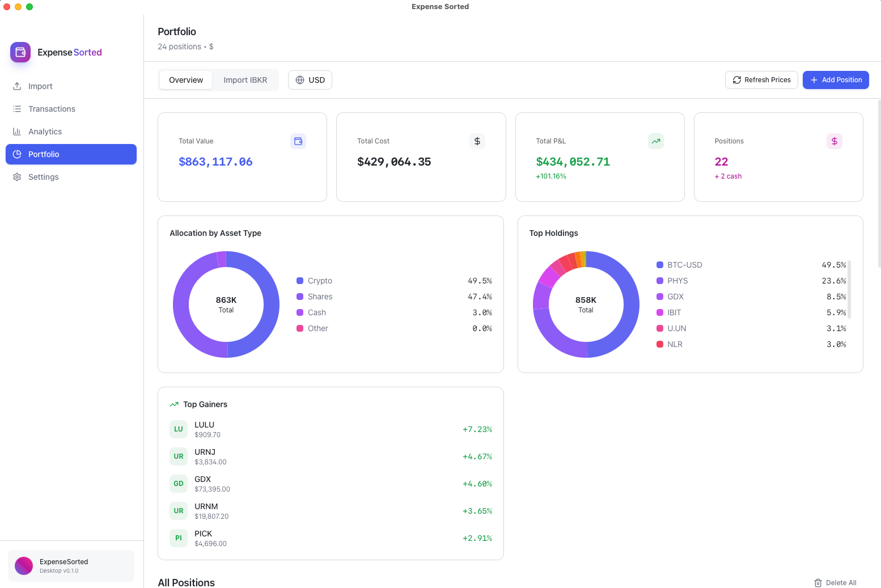Click the '+ 2 cash' text
Image resolution: width=881 pixels, height=588 pixels.
coord(728,176)
